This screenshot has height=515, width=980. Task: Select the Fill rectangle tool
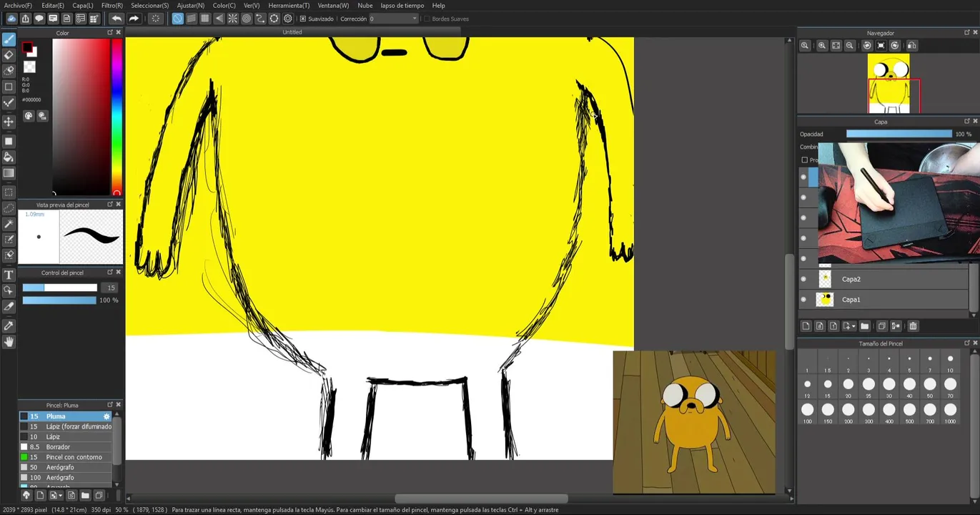9,142
